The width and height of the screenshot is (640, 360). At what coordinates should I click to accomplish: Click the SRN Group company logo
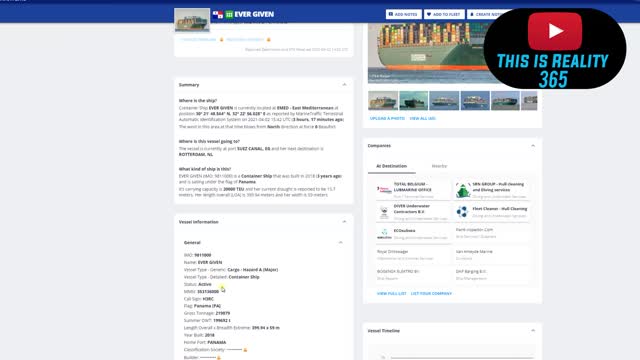(x=463, y=190)
